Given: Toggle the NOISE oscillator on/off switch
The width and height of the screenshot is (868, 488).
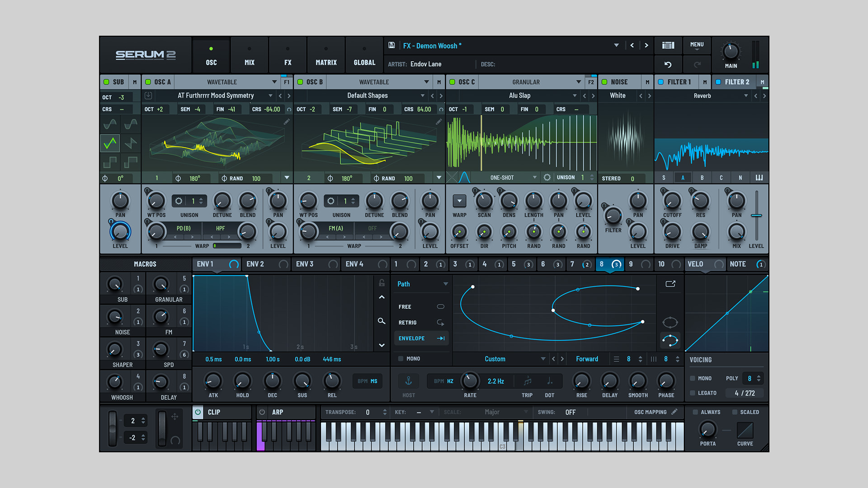Looking at the screenshot, I should point(604,82).
